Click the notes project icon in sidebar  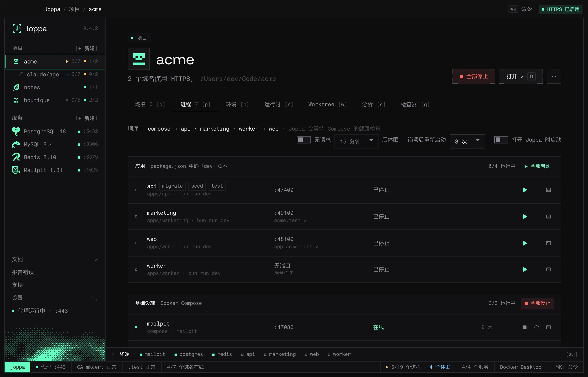[16, 87]
